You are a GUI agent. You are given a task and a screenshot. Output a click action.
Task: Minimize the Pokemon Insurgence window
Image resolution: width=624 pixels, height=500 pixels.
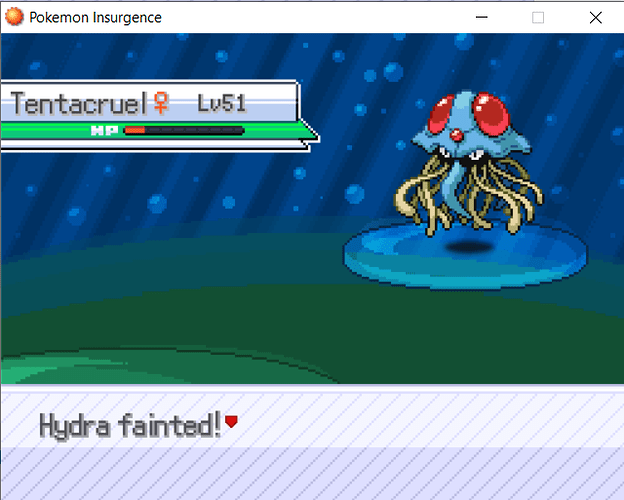point(482,17)
